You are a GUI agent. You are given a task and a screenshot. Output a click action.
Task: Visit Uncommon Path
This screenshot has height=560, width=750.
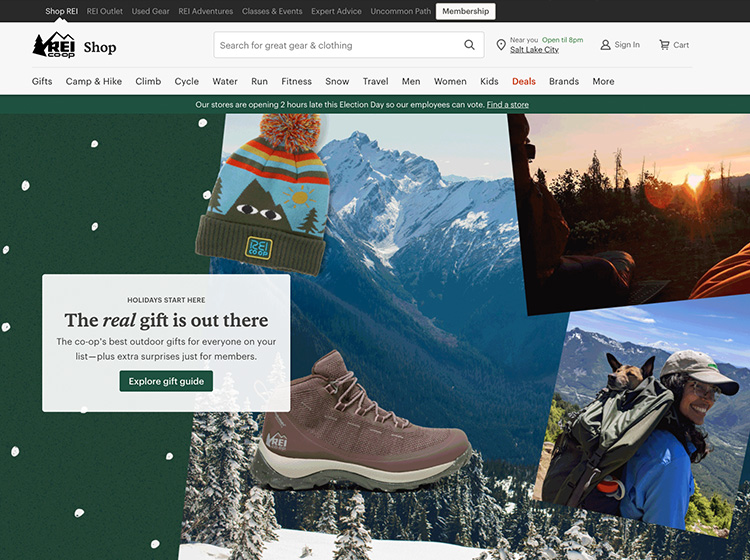click(x=400, y=11)
